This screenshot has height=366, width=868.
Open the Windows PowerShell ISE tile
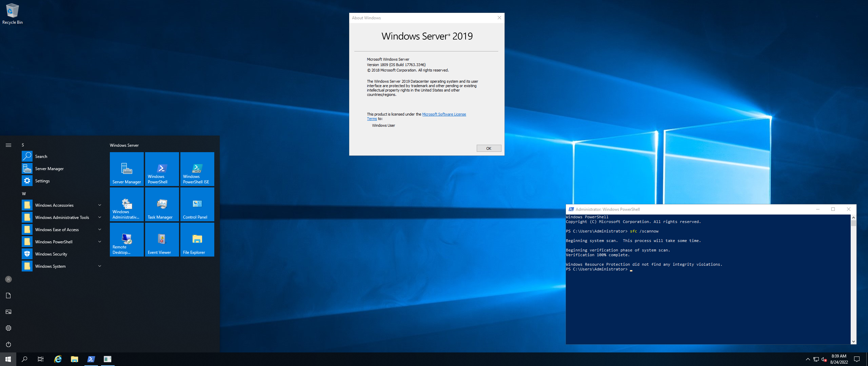coord(197,169)
